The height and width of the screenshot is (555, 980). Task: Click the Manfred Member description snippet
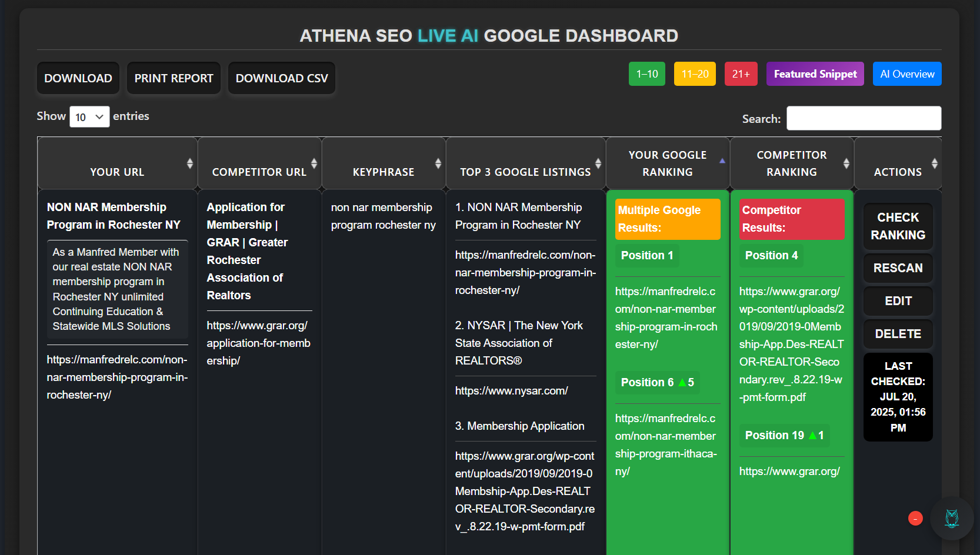117,289
